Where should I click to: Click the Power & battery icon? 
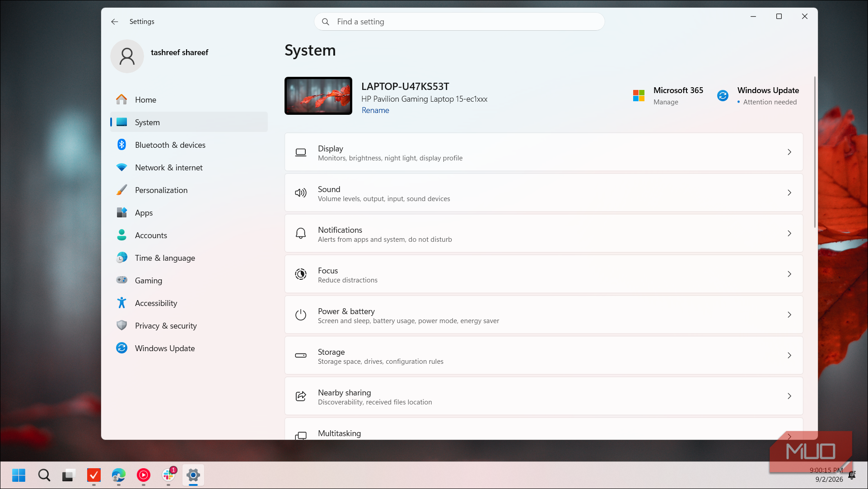[301, 315]
